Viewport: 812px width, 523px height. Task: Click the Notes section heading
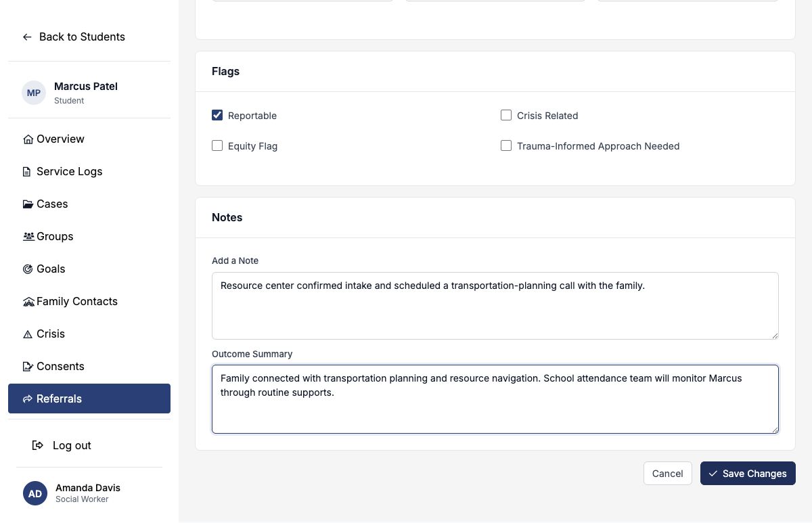pyautogui.click(x=227, y=218)
